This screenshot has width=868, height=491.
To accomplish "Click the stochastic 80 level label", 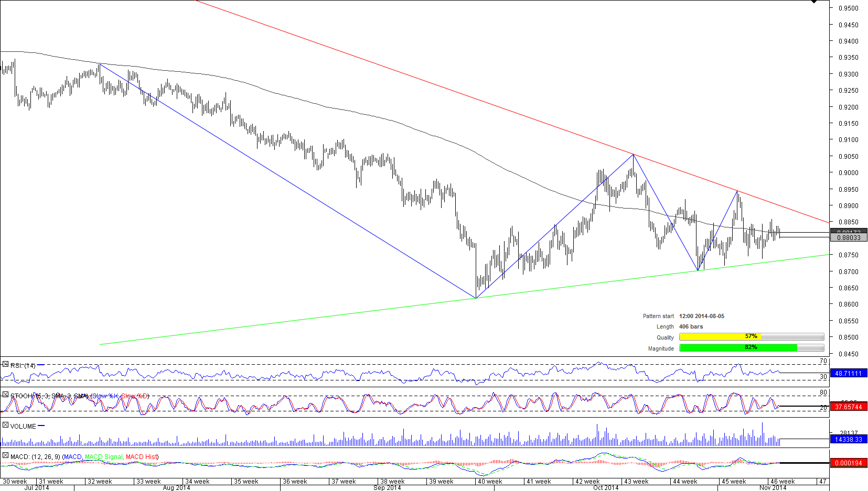I will coord(823,392).
